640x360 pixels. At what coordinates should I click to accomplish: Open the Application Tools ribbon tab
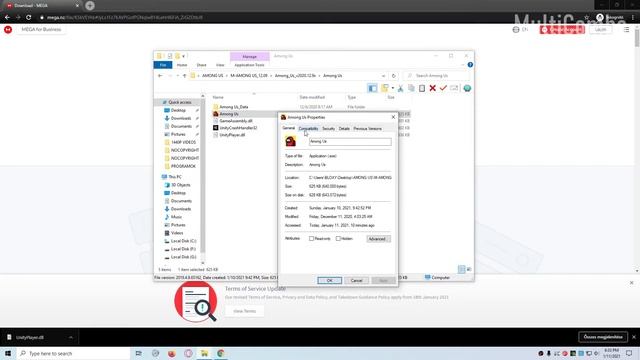(249, 65)
